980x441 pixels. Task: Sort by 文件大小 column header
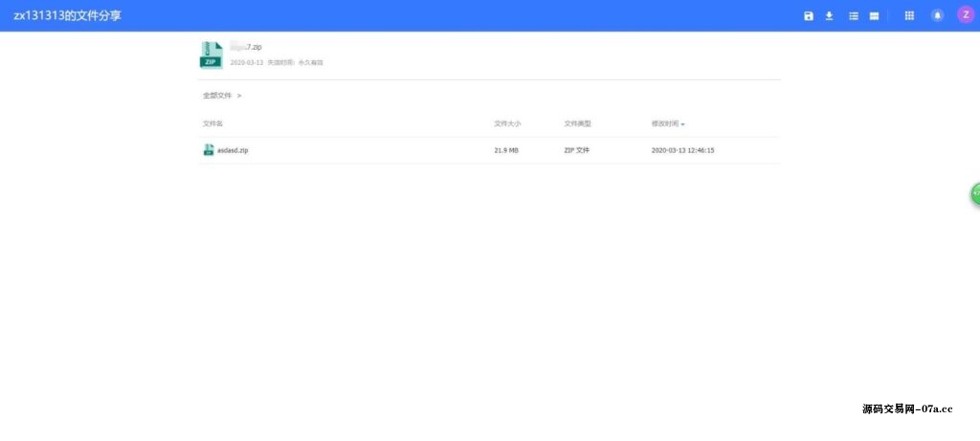(507, 123)
